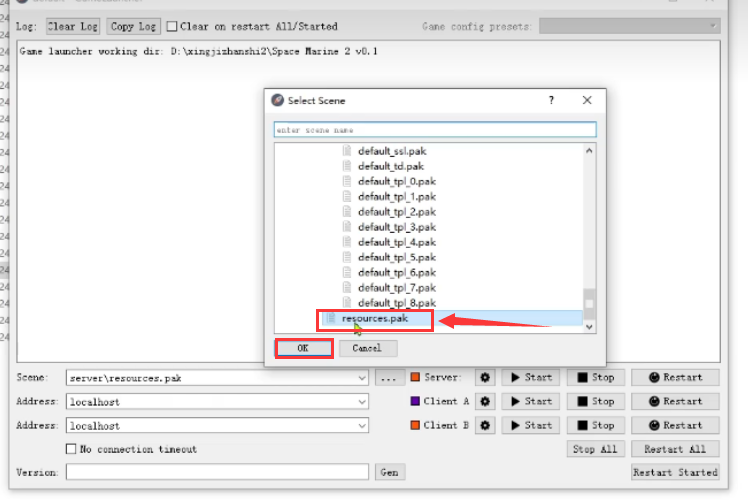Open Client A settings gear icon
The width and height of the screenshot is (748, 504).
click(486, 401)
